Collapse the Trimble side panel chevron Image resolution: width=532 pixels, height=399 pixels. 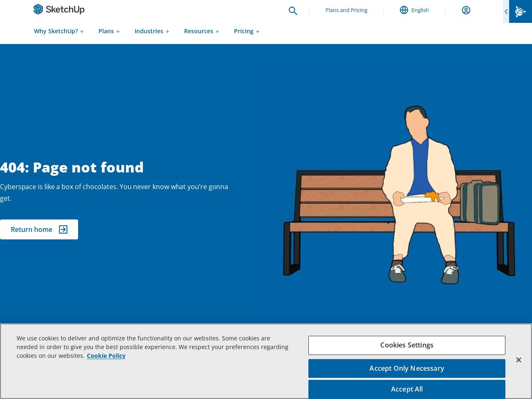click(506, 11)
